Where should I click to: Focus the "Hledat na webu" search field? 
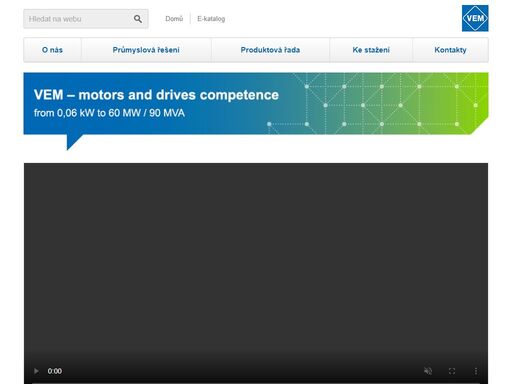click(x=78, y=19)
